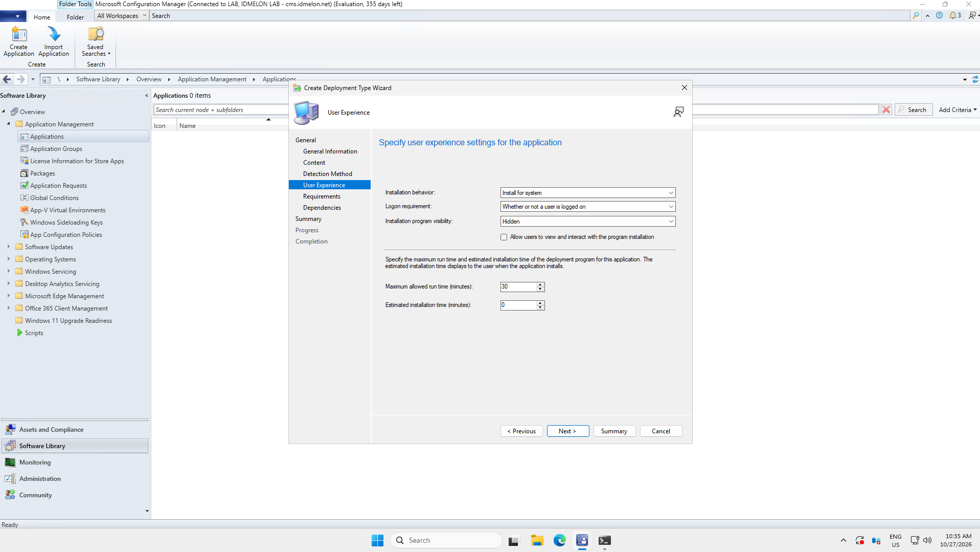
Task: Open Logon requirement dropdown
Action: coord(588,207)
